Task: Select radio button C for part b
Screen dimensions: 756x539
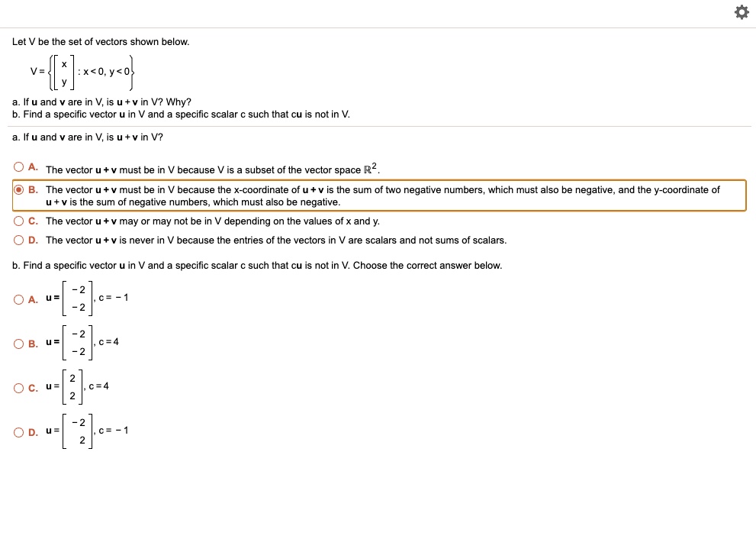Action: (x=18, y=387)
